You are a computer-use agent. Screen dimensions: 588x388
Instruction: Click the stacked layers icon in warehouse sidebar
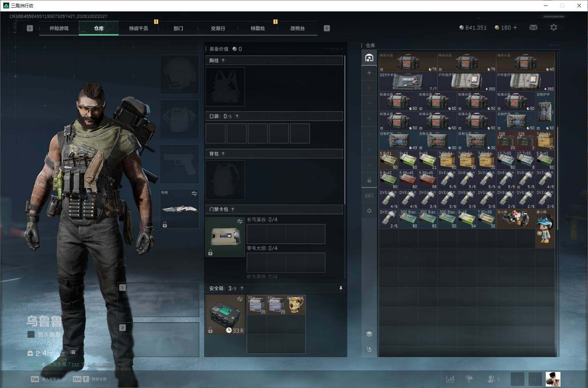[x=369, y=334]
